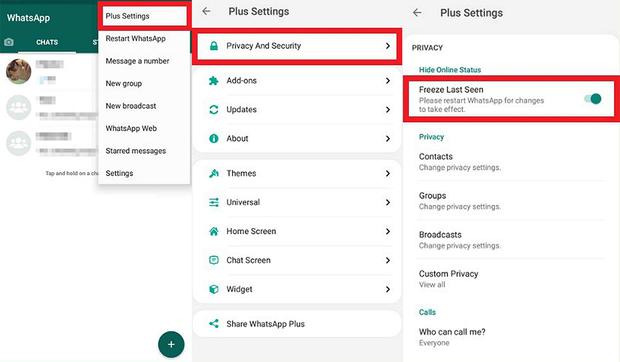The image size is (620, 362).
Task: Expand the Updates chevron
Action: [x=388, y=109]
